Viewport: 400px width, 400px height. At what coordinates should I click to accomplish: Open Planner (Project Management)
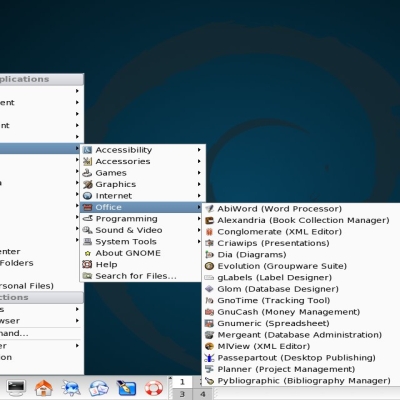coord(301,369)
